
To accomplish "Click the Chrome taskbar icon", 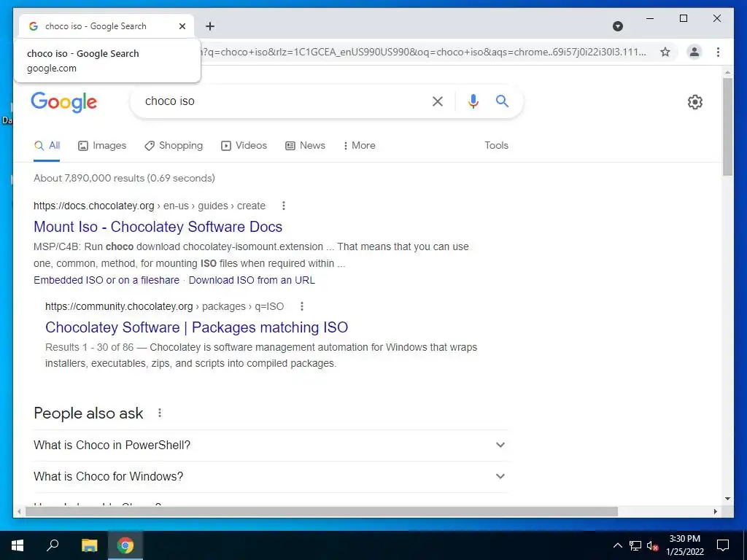I will [x=125, y=545].
